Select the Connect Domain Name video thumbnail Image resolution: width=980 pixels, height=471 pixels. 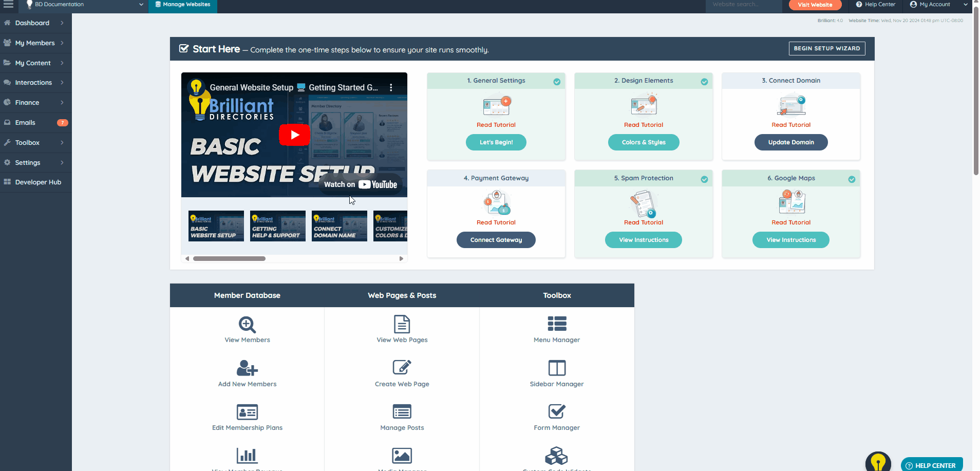[340, 226]
